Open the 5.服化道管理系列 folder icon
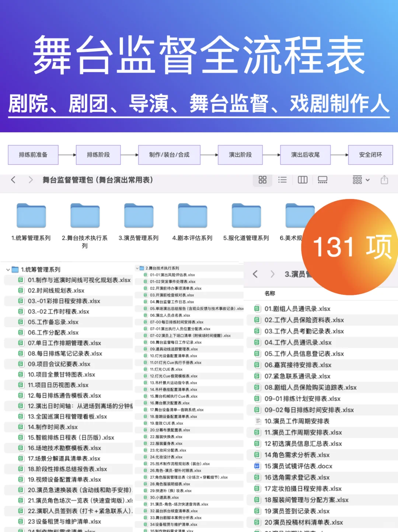Screen dimensions: 398x532 coord(247,216)
